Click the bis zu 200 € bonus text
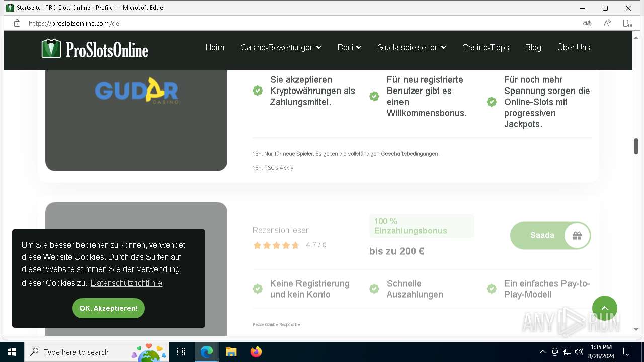644x362 pixels. 396,251
